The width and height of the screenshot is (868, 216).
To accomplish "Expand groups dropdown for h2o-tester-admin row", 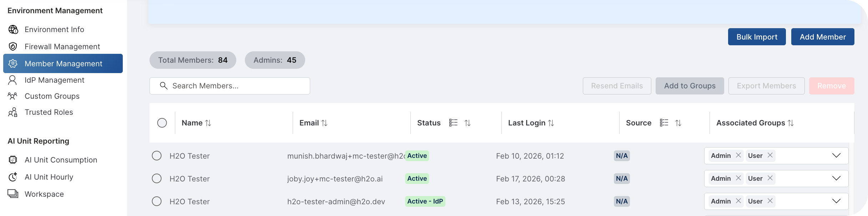I will pyautogui.click(x=836, y=201).
